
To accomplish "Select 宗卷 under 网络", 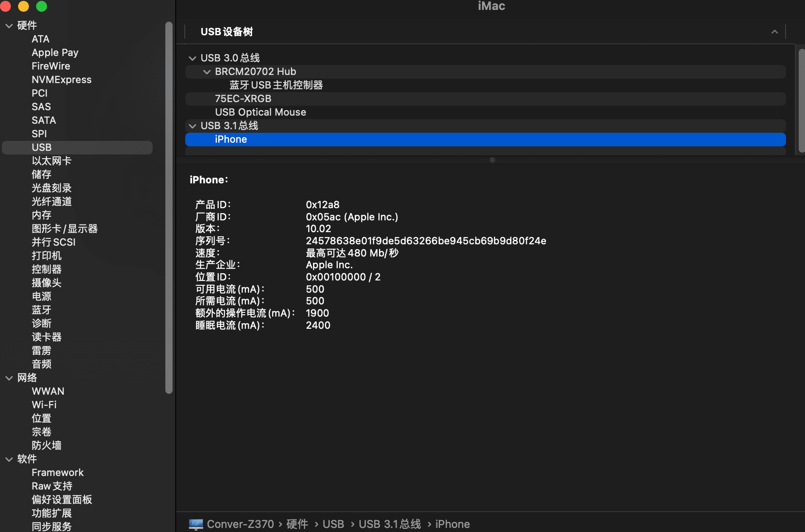I will click(x=42, y=432).
